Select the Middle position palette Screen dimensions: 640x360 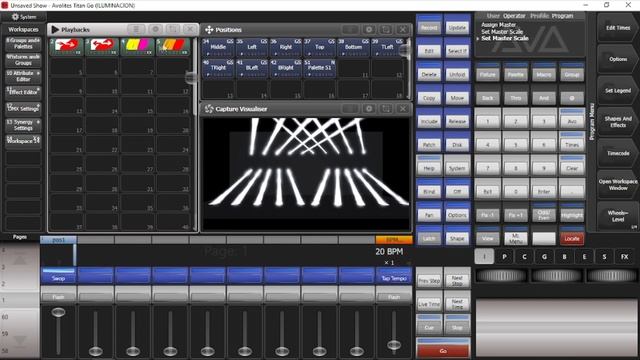[x=218, y=47]
